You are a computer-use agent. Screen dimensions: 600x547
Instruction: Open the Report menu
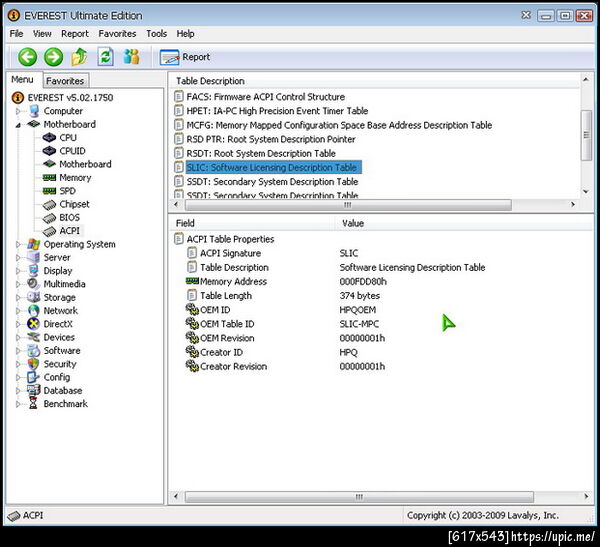[75, 34]
